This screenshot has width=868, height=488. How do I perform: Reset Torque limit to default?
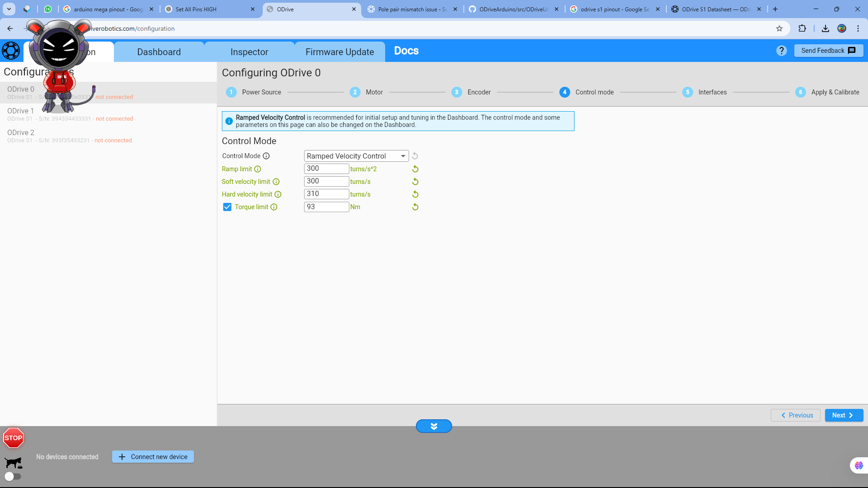pyautogui.click(x=415, y=207)
